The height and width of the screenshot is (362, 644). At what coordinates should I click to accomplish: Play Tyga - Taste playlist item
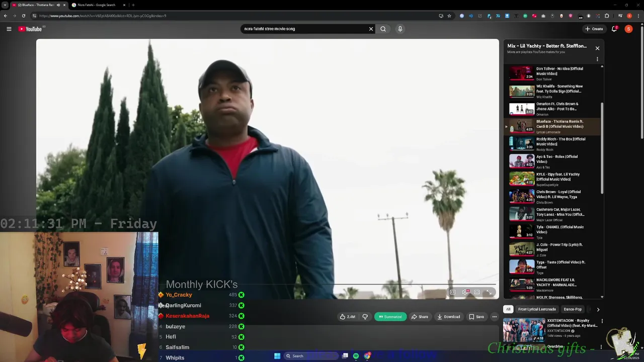click(552, 267)
